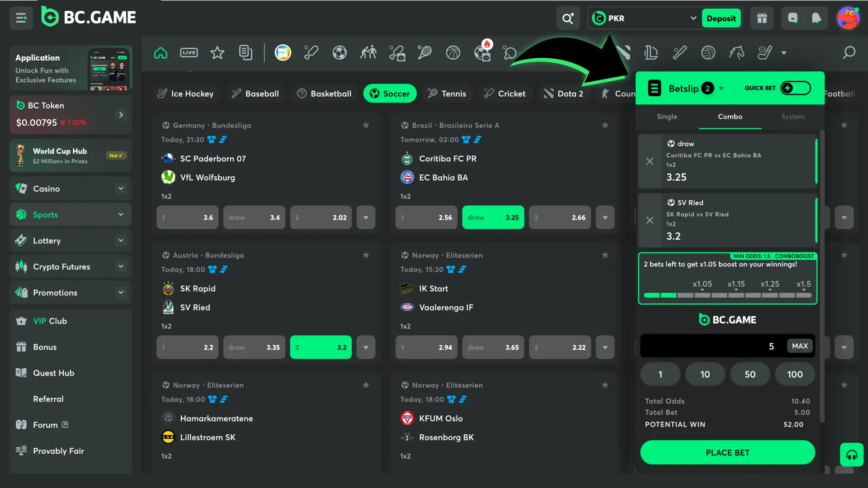Show LIVE events
868x488 pixels.
pos(189,53)
